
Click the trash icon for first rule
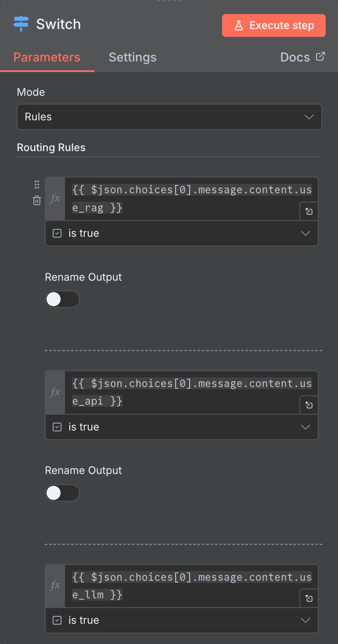point(37,200)
